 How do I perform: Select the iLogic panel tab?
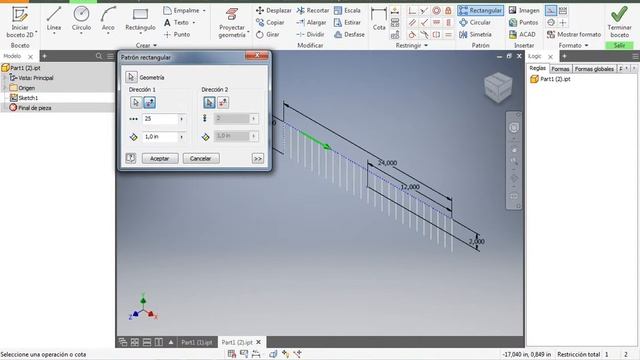(535, 56)
